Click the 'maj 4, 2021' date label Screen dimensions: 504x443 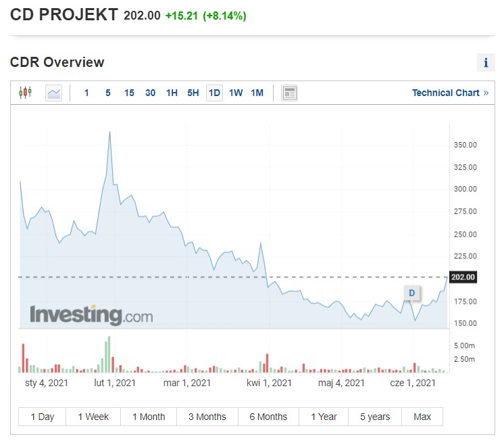[x=341, y=383]
